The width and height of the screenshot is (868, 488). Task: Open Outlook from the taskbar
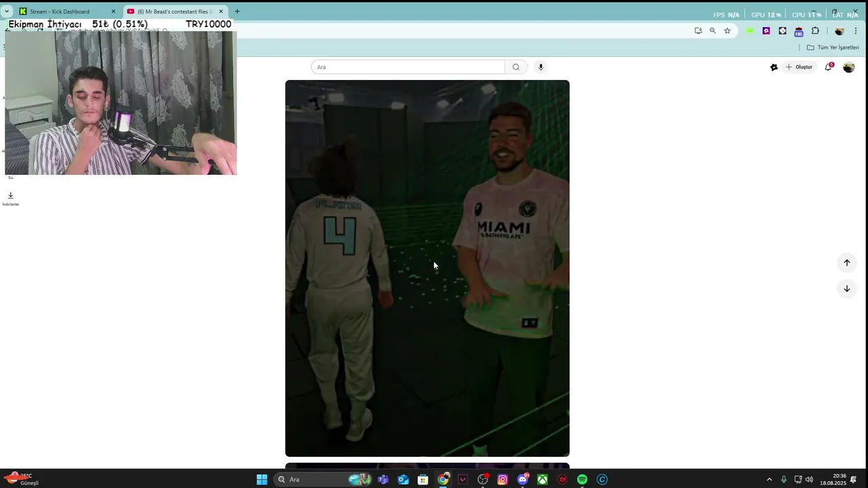(x=403, y=480)
